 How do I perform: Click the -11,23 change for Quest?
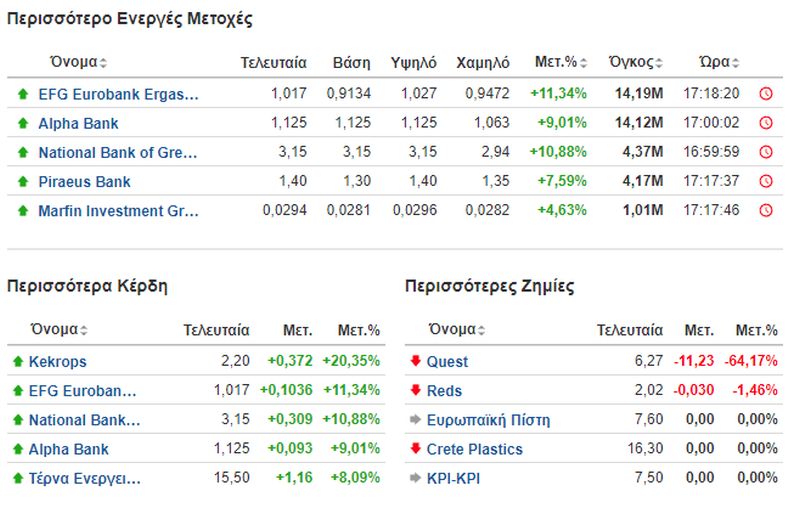[694, 361]
